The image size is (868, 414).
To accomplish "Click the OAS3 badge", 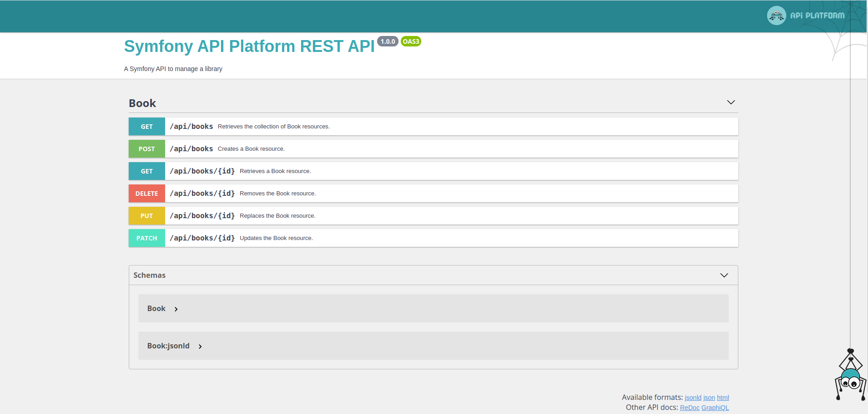I will 411,41.
